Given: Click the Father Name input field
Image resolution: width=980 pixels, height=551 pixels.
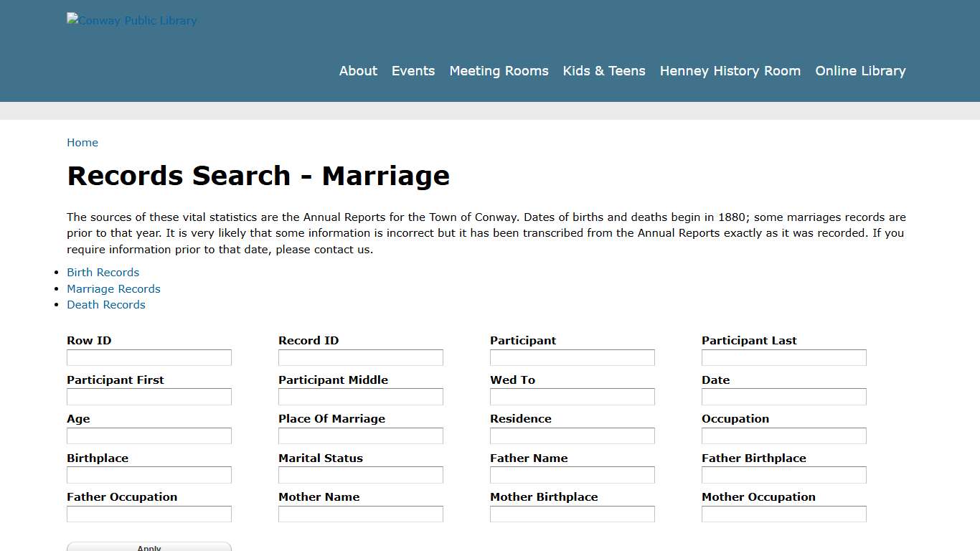Looking at the screenshot, I should click(x=572, y=474).
